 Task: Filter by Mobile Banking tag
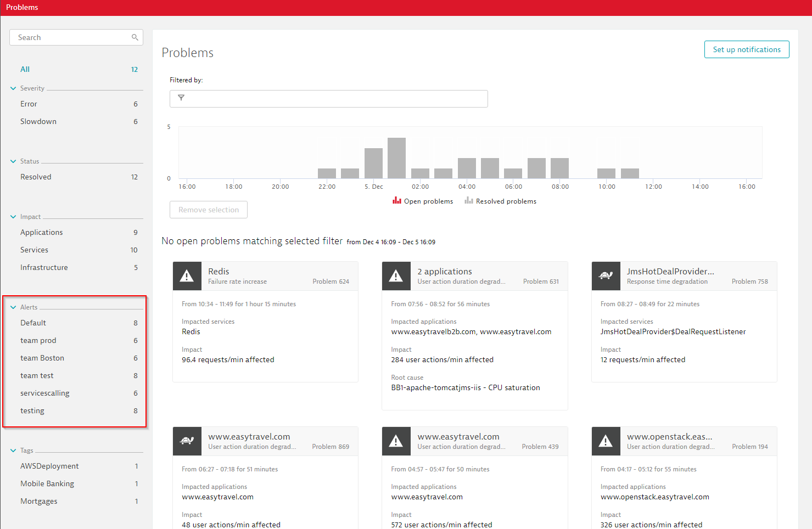[x=47, y=483]
